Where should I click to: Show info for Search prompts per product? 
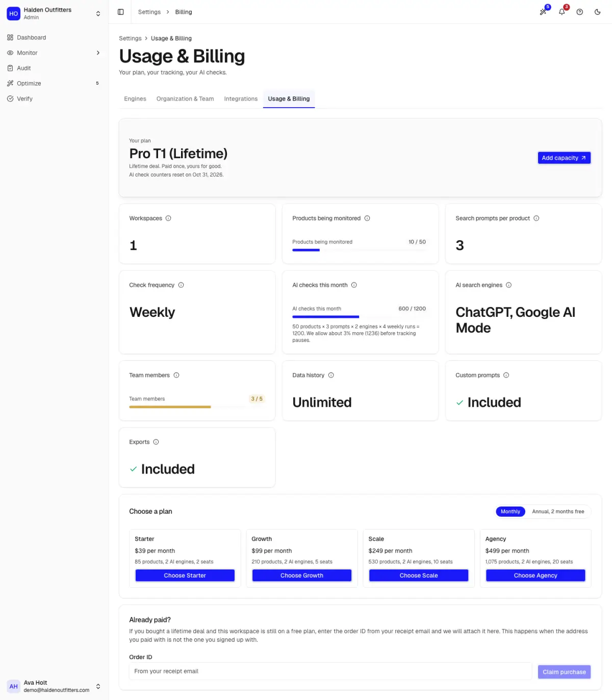537,218
